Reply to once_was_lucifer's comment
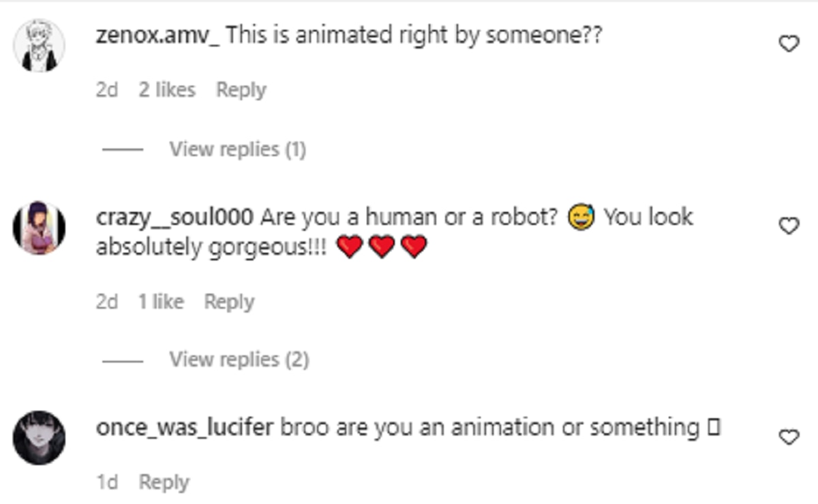Image resolution: width=818 pixels, height=504 pixels. tap(164, 483)
